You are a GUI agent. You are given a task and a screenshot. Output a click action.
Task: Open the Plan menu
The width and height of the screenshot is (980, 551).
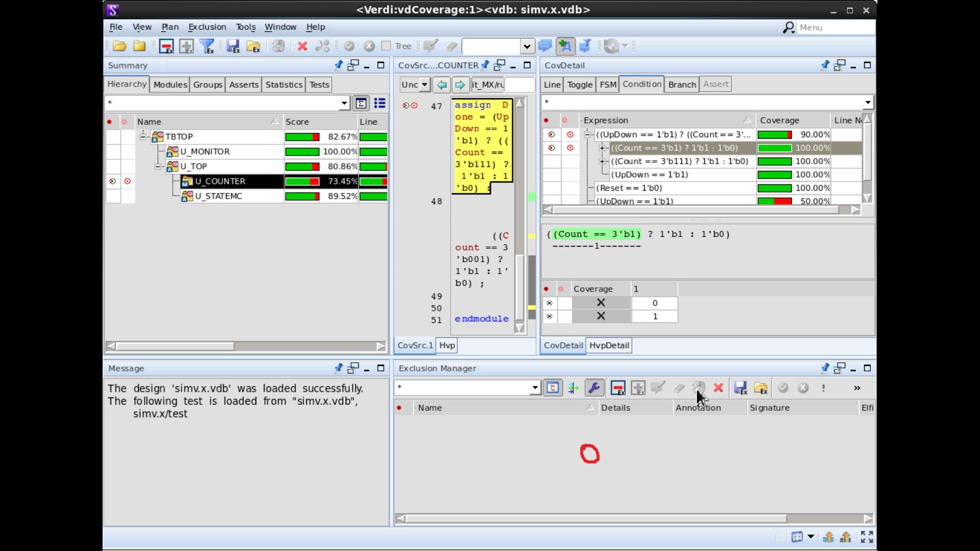(170, 27)
